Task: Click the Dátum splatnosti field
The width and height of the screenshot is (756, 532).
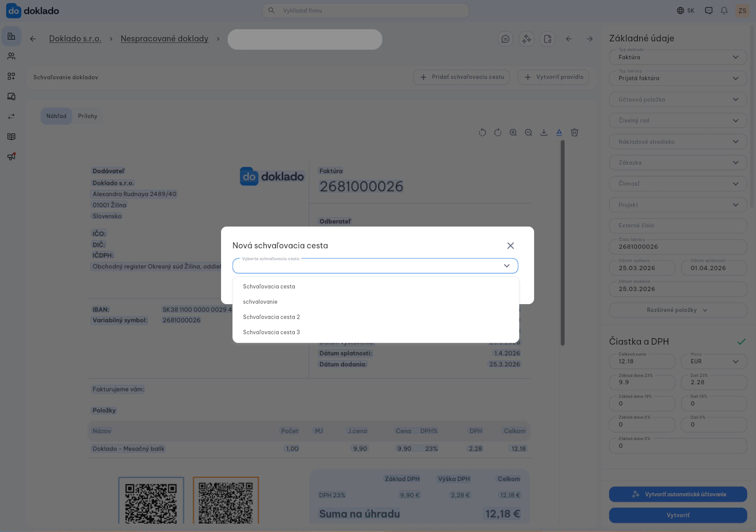Action: tap(713, 268)
